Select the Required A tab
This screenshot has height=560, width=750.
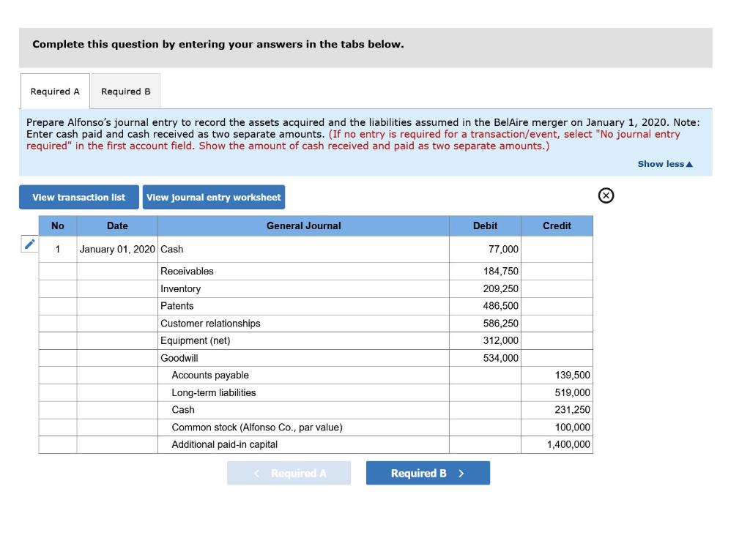tap(54, 91)
